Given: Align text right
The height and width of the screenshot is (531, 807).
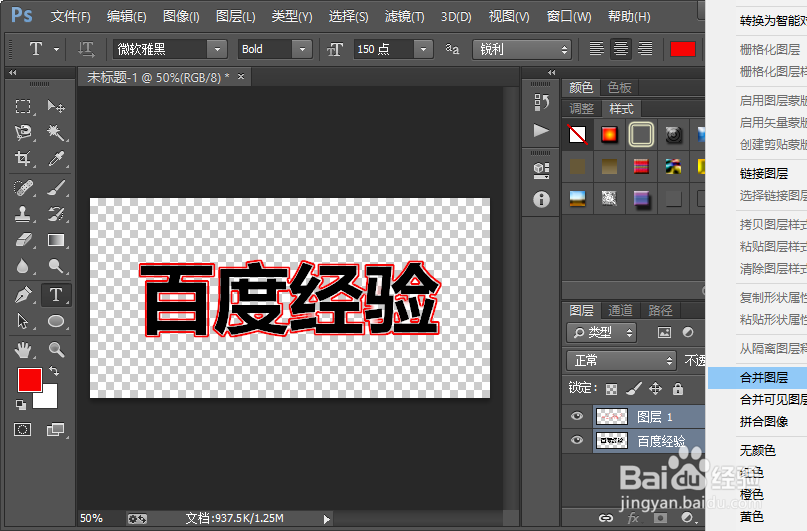Looking at the screenshot, I should click(x=645, y=49).
